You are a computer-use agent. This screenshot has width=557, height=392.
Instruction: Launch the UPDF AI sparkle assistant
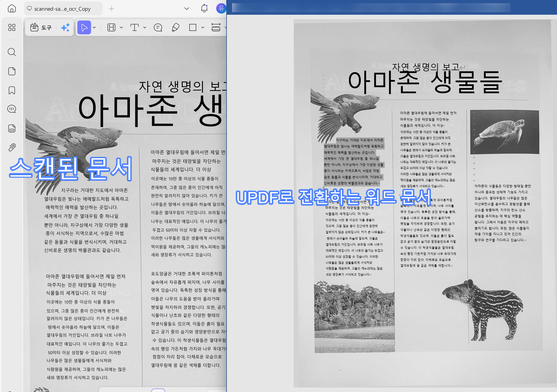pos(65,27)
